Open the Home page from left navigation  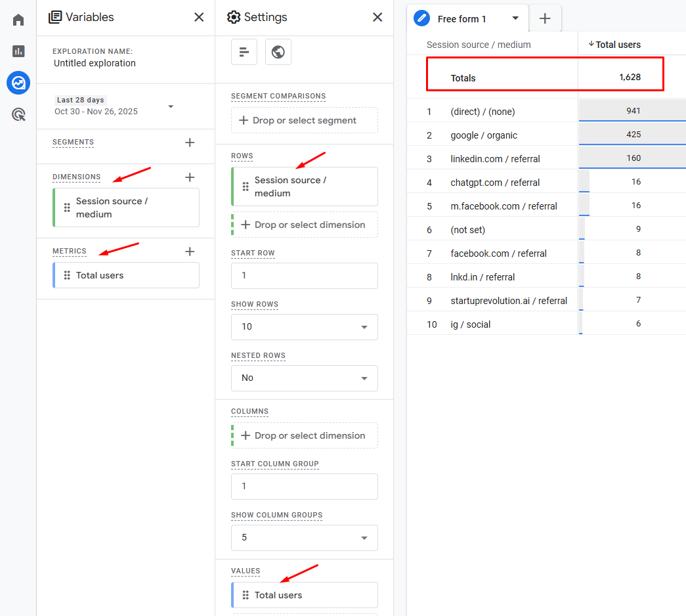point(18,19)
